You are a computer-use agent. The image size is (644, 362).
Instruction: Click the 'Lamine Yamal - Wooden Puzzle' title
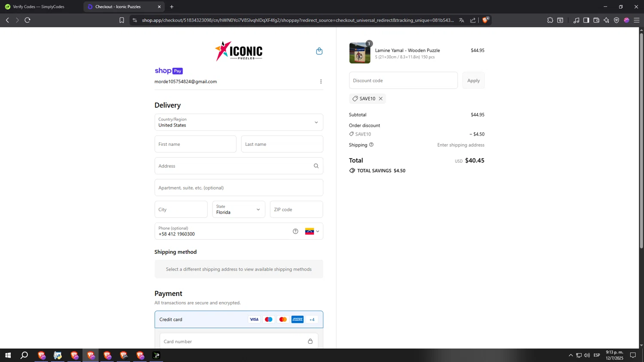tap(407, 50)
